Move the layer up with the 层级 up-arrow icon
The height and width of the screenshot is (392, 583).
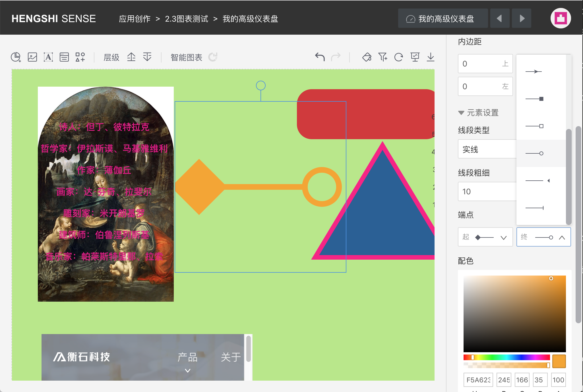131,57
